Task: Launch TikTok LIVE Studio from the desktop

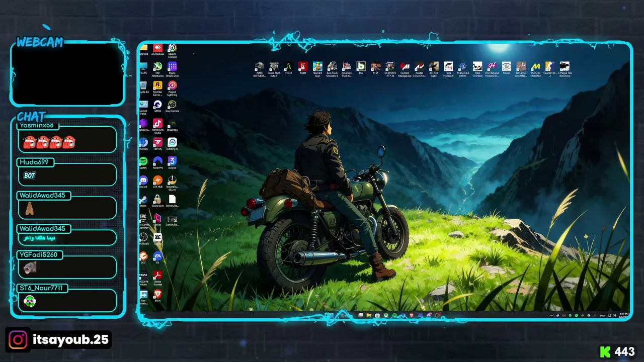Action: [x=157, y=126]
